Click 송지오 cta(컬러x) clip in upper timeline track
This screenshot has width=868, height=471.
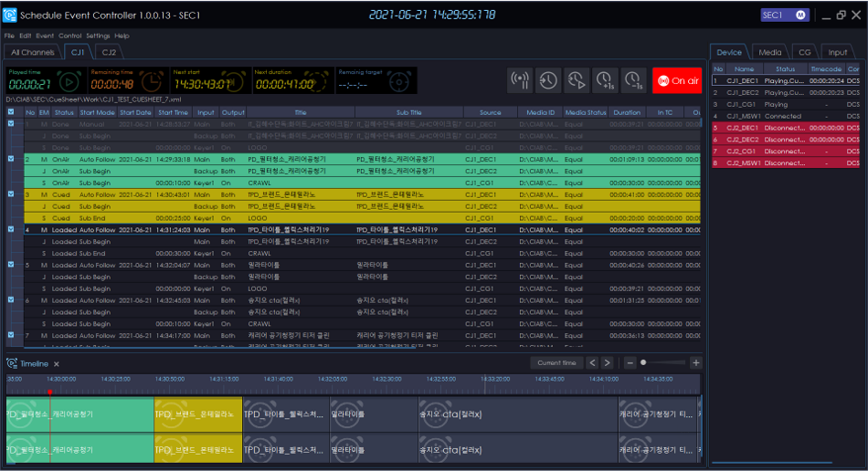pyautogui.click(x=518, y=414)
